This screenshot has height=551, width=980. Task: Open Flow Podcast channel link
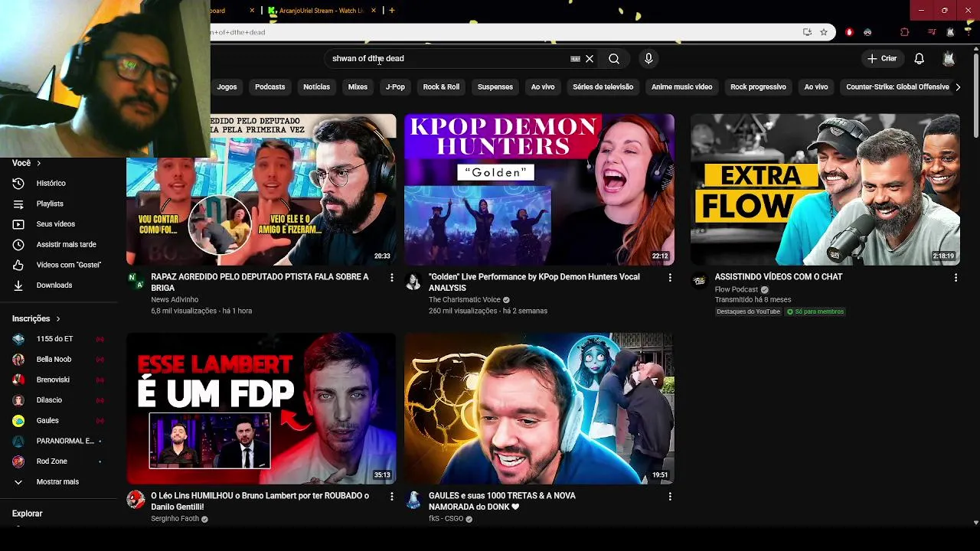pyautogui.click(x=736, y=289)
